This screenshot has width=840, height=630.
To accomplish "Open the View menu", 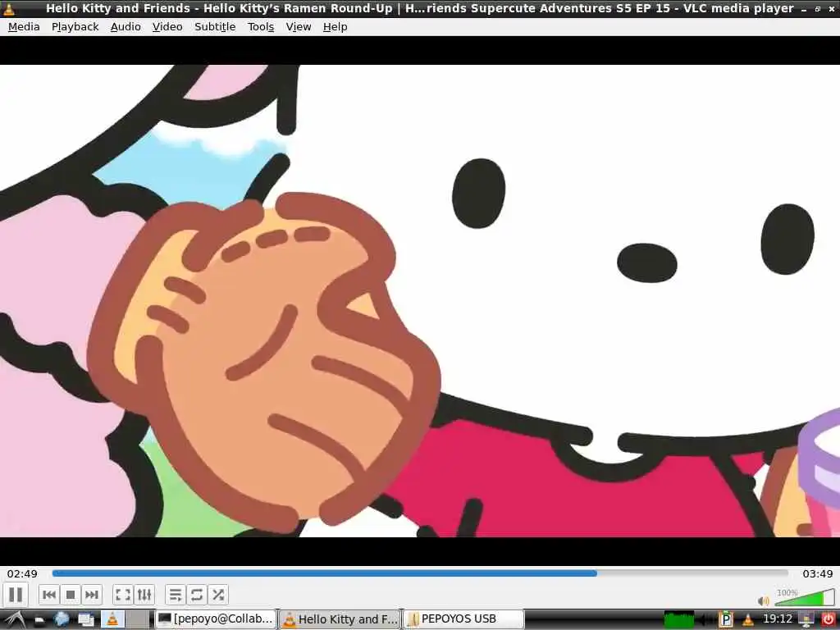I will [x=299, y=27].
